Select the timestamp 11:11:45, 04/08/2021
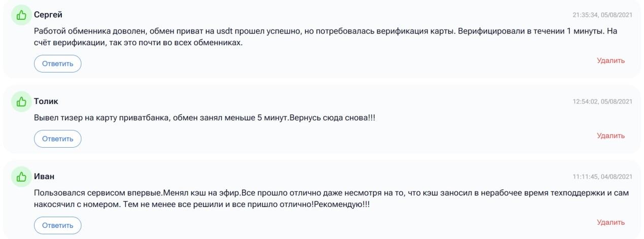The width and height of the screenshot is (644, 239). (x=602, y=177)
